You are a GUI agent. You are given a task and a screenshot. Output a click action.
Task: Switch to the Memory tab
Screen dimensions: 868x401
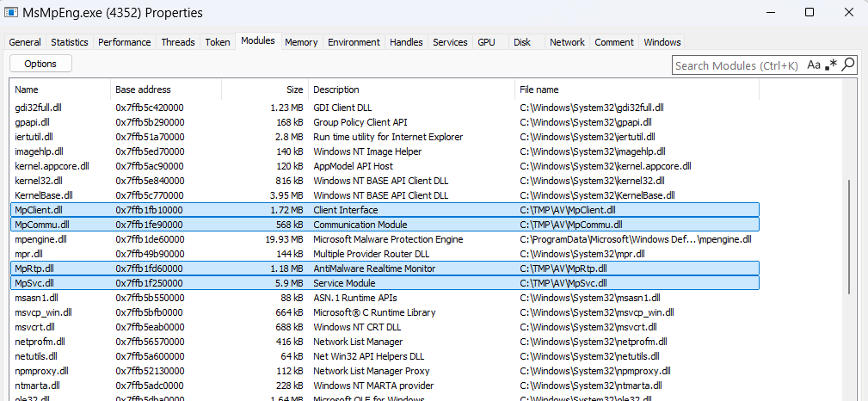click(x=301, y=42)
